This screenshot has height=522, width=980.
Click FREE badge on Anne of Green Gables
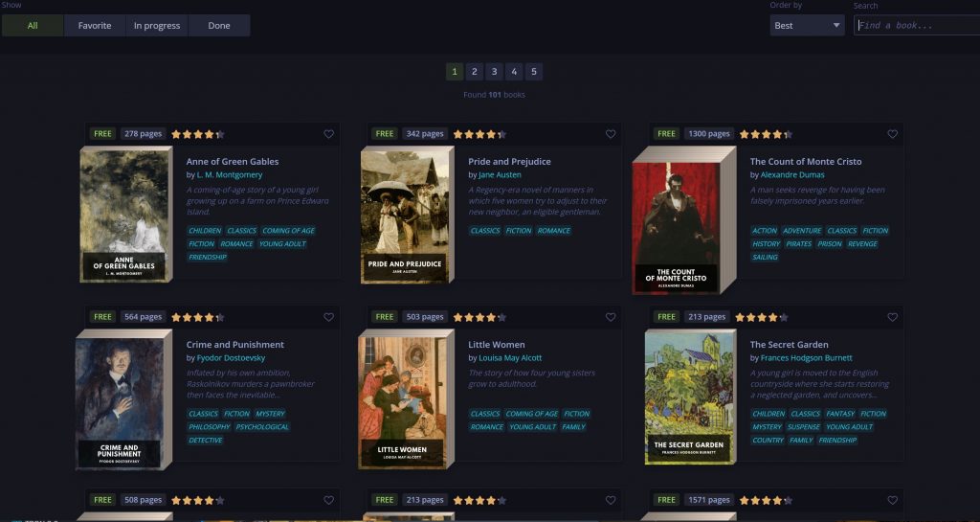click(102, 134)
